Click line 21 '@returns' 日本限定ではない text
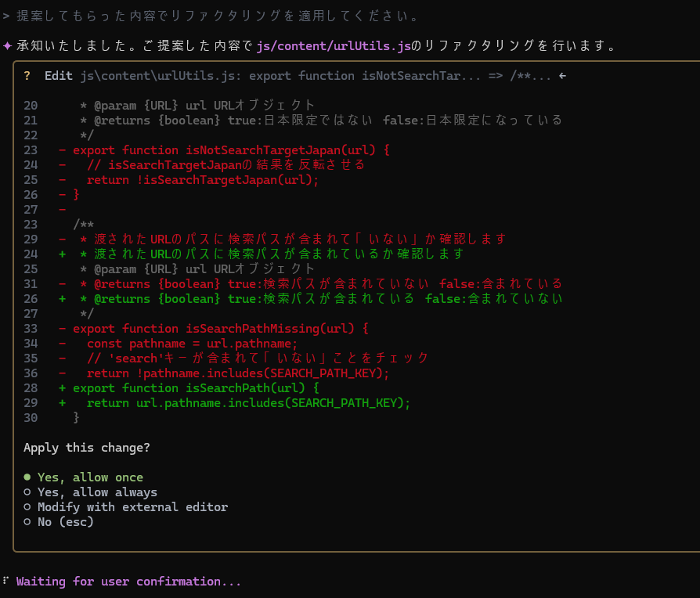700x598 pixels. pos(322,120)
